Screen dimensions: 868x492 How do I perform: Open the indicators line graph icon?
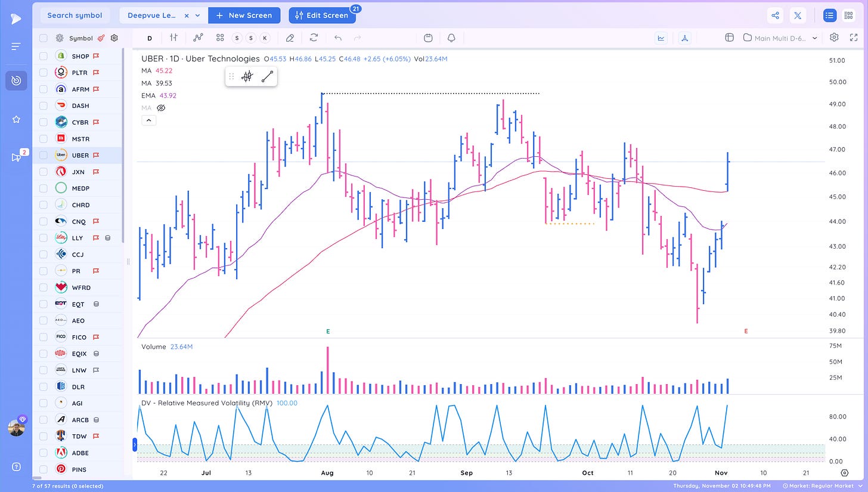tap(198, 38)
